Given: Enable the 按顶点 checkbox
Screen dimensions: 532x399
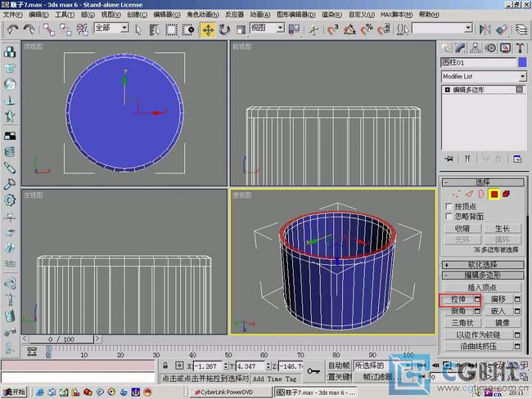Looking at the screenshot, I should click(x=449, y=206).
